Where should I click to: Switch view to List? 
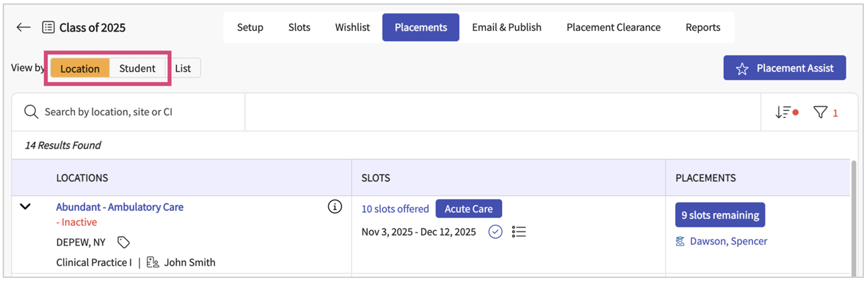(x=183, y=68)
